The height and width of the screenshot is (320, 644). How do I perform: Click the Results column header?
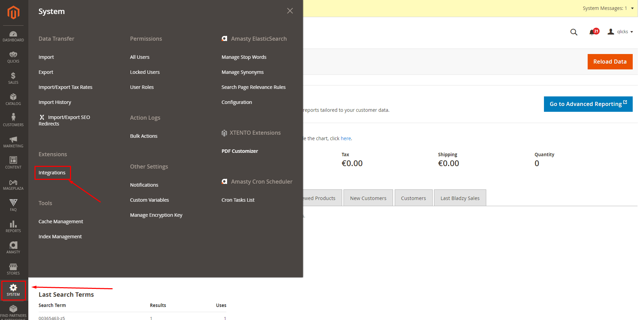click(x=158, y=305)
